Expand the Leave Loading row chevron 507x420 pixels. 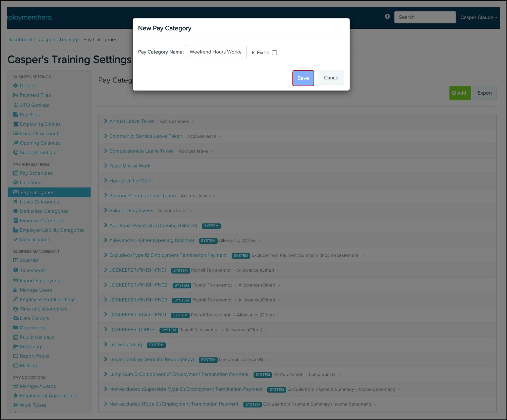coord(106,344)
